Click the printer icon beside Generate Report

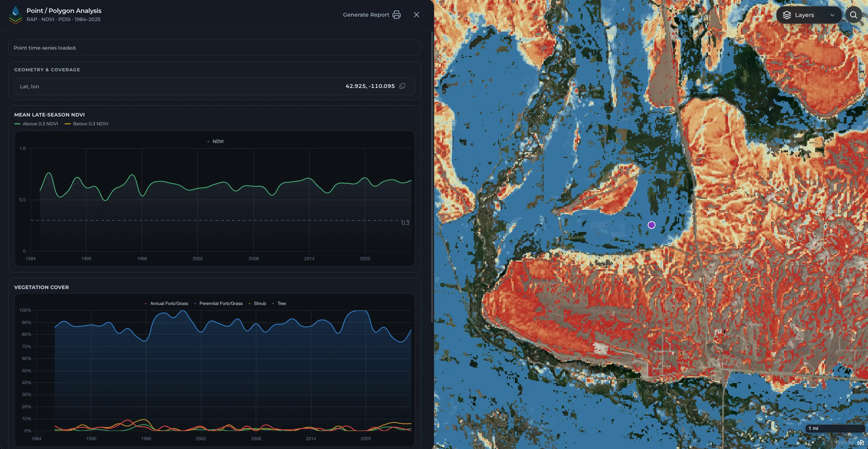[396, 15]
